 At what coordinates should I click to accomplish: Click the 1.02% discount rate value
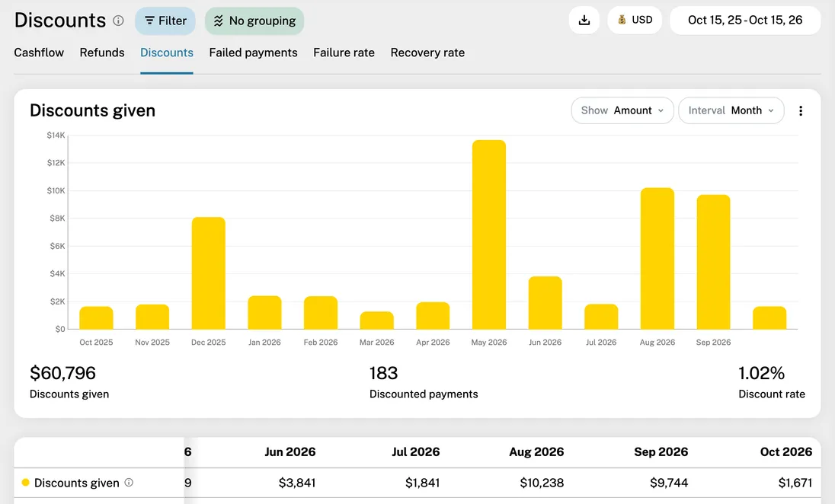(x=762, y=373)
